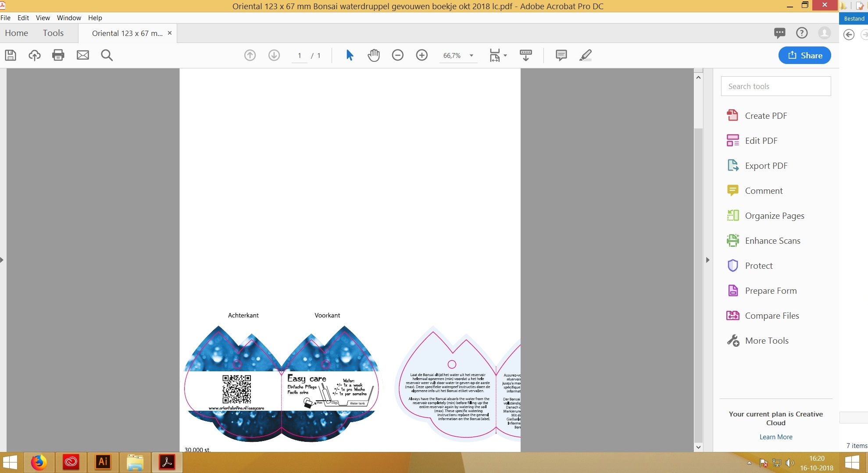
Task: Click inside the Search tools field
Action: 775,86
